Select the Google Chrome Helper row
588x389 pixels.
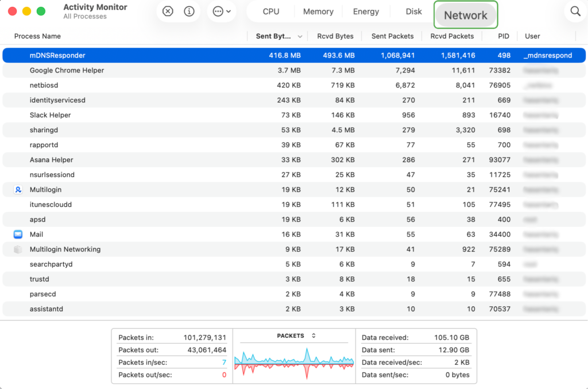pos(294,71)
